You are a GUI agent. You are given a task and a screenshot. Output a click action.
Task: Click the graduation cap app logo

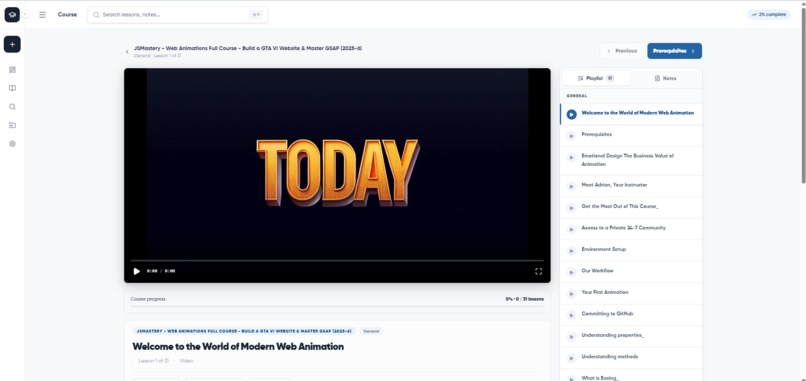coord(12,14)
